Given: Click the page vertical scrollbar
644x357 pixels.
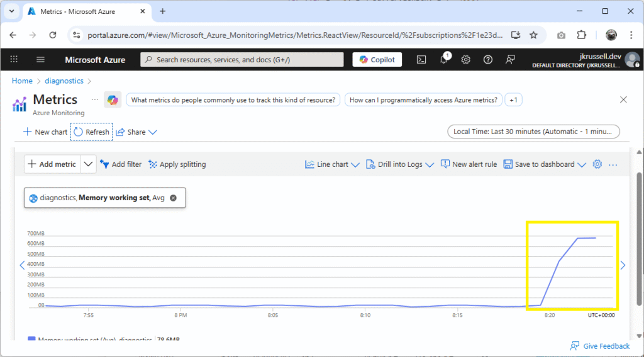Looking at the screenshot, I should tap(639, 239).
